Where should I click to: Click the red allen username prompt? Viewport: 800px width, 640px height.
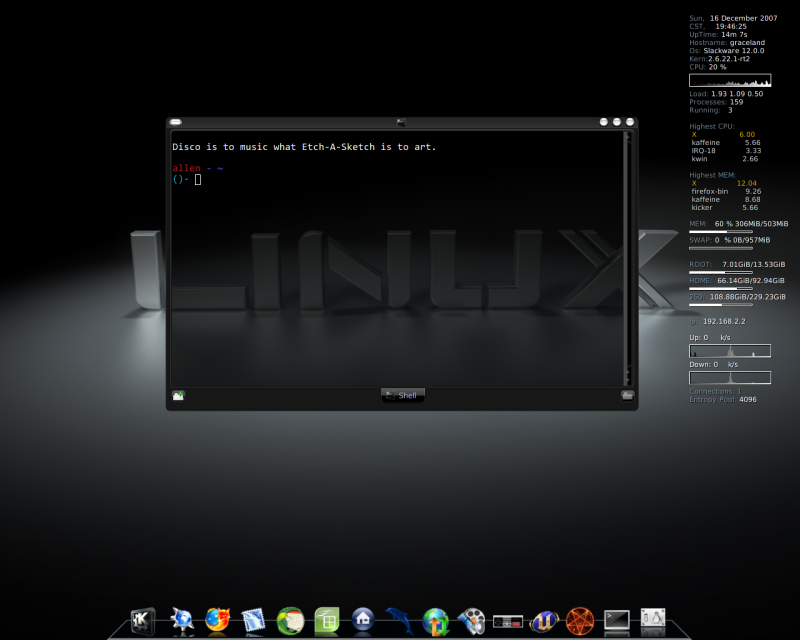coord(186,168)
